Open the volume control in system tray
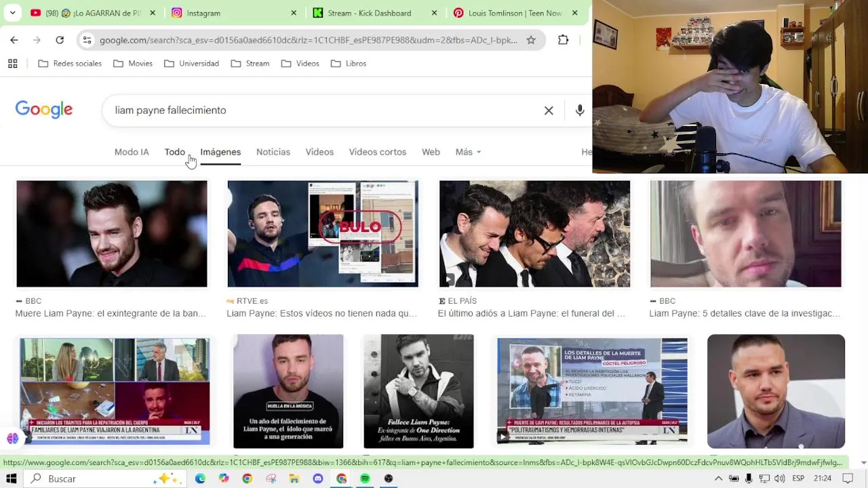Viewport: 868px width, 488px height. point(780,479)
